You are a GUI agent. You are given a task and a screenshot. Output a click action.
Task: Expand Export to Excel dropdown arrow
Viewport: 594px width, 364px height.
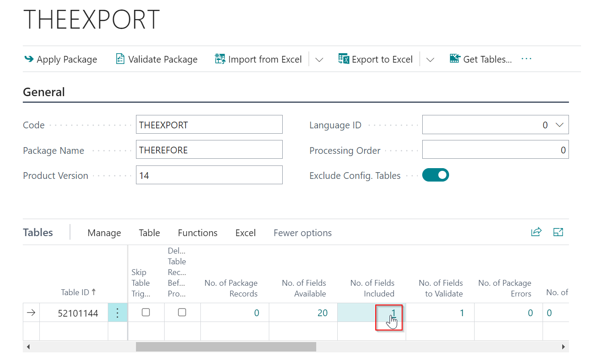point(430,60)
